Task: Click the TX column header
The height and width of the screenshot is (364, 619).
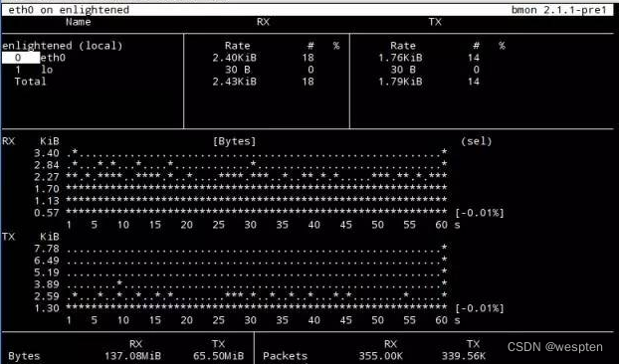Action: 435,22
